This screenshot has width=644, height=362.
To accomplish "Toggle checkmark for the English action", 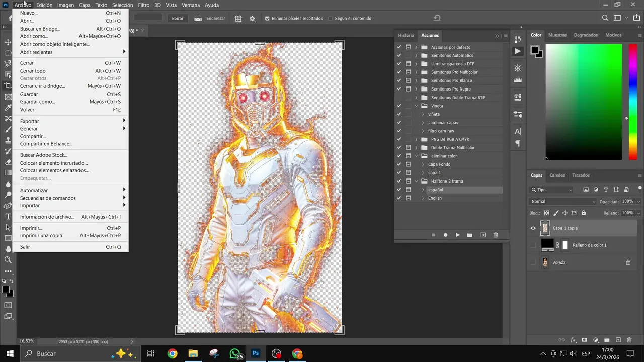I will click(x=399, y=198).
